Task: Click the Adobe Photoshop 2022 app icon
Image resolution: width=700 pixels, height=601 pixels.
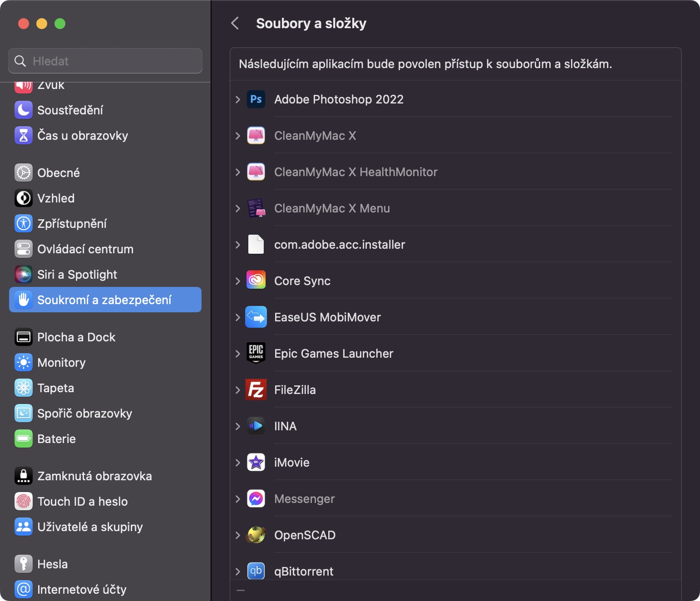Action: (256, 99)
